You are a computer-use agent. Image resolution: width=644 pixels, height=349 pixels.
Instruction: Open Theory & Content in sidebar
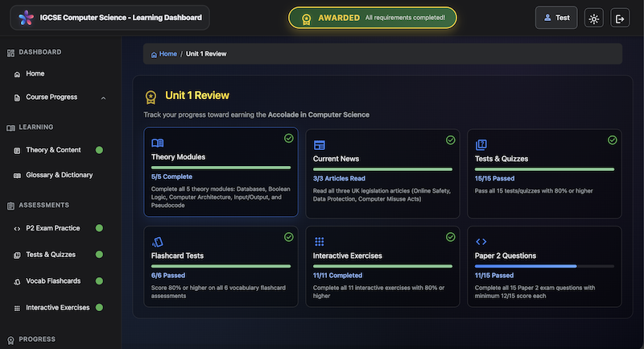coord(53,150)
